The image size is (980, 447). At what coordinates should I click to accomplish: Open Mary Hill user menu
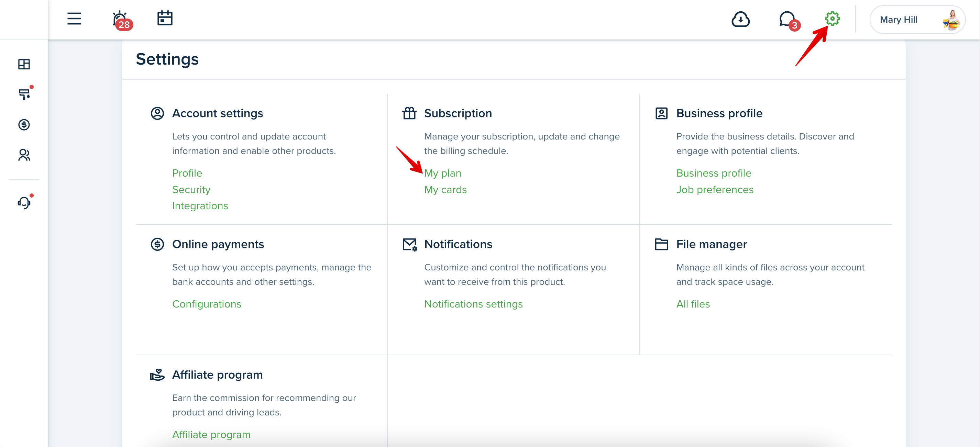click(x=917, y=19)
